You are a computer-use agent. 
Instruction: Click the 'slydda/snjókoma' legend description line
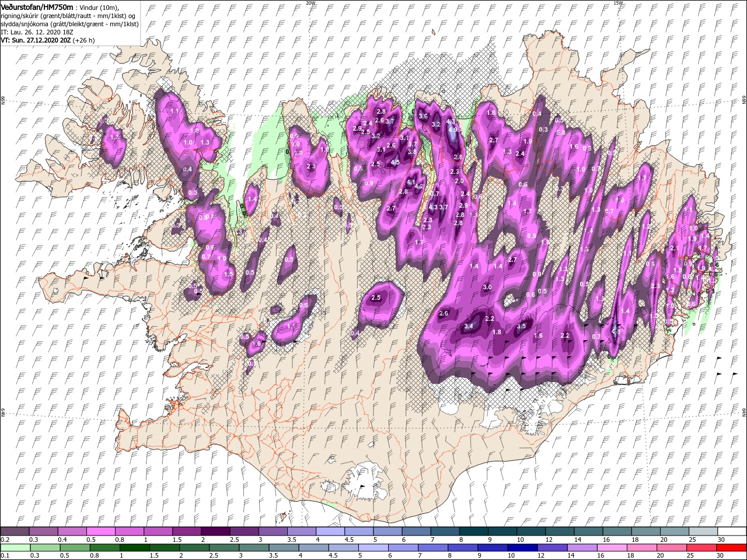pyautogui.click(x=69, y=24)
